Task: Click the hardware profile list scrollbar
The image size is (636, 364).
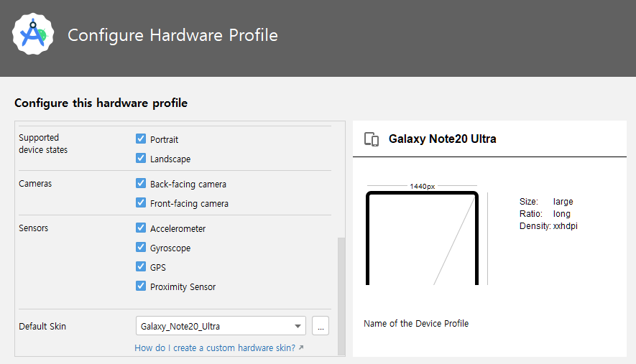Action: click(341, 296)
